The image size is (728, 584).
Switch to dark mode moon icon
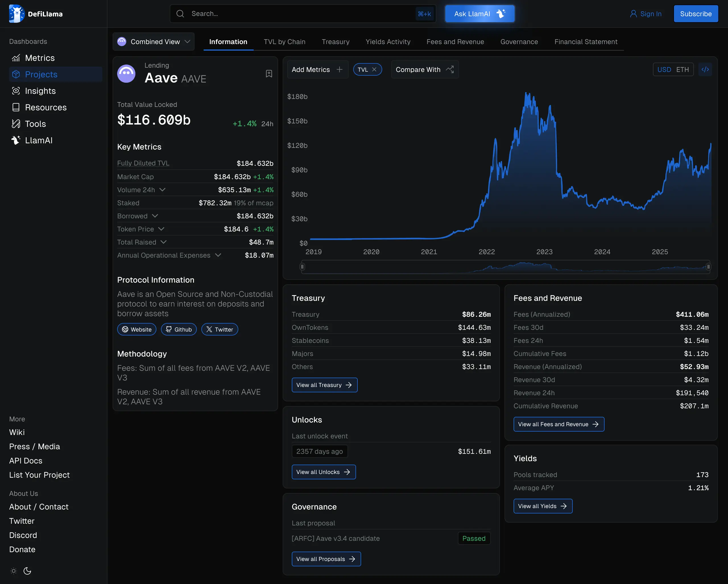tap(27, 571)
